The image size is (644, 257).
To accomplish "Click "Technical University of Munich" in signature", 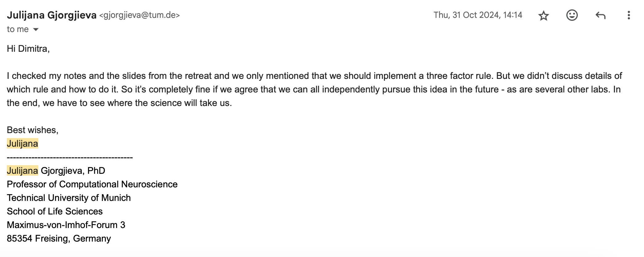I will point(69,198).
